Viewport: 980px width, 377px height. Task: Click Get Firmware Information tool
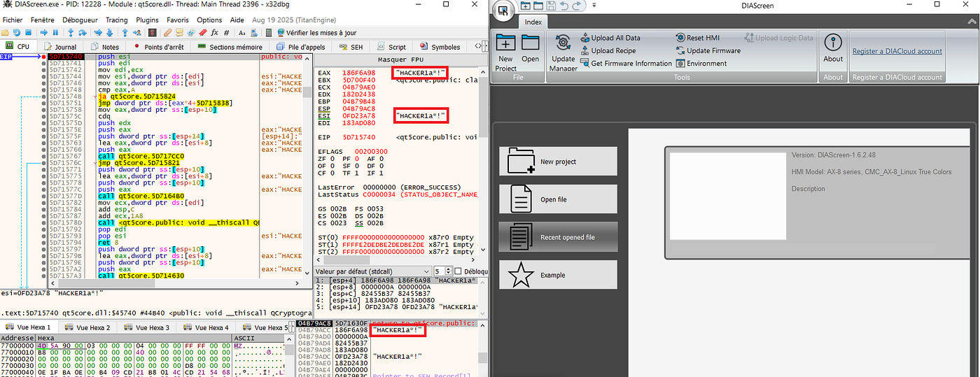pyautogui.click(x=626, y=63)
